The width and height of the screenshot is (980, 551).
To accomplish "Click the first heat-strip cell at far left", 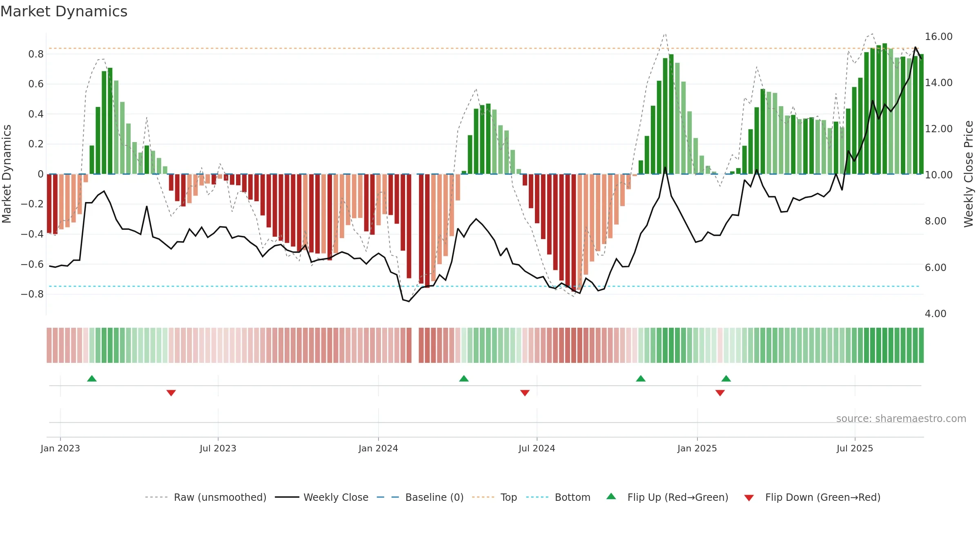I will [x=49, y=345].
